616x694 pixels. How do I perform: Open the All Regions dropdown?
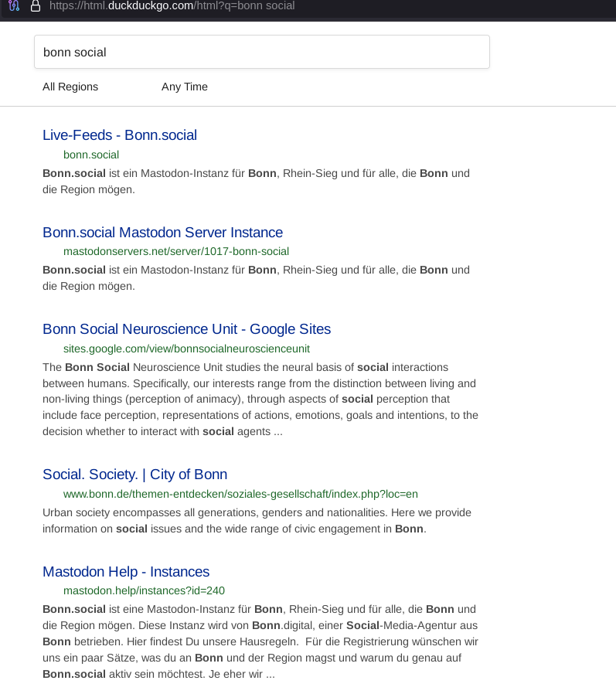click(70, 87)
